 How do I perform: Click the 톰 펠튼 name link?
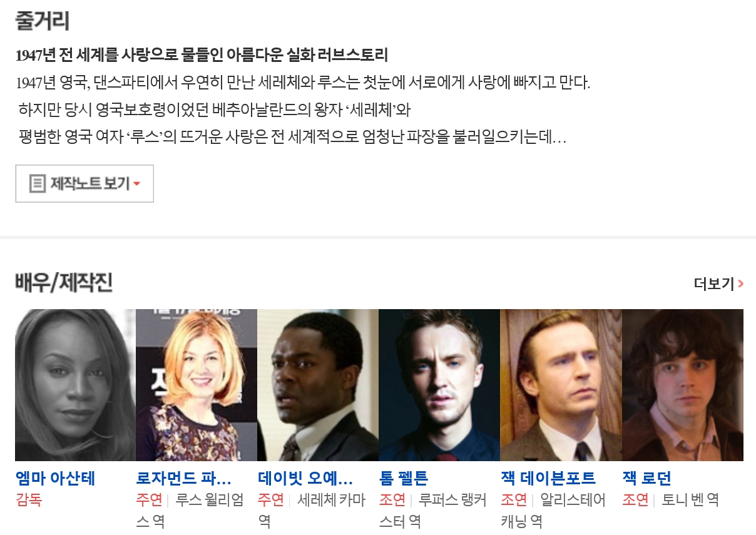[404, 479]
